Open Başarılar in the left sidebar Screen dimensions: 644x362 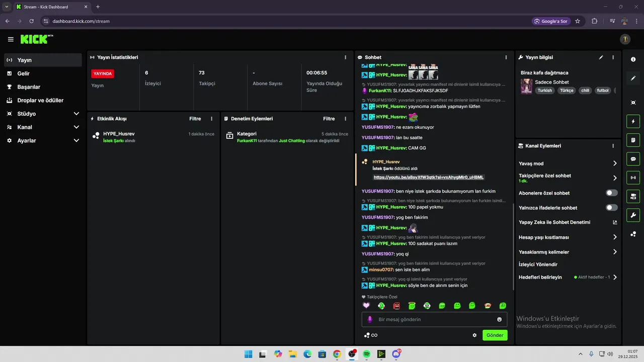click(43, 87)
